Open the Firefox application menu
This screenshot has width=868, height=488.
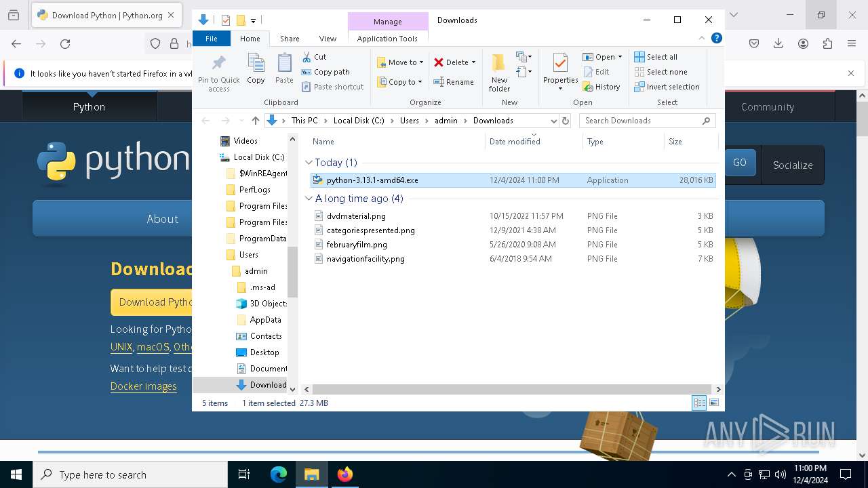[x=852, y=43]
